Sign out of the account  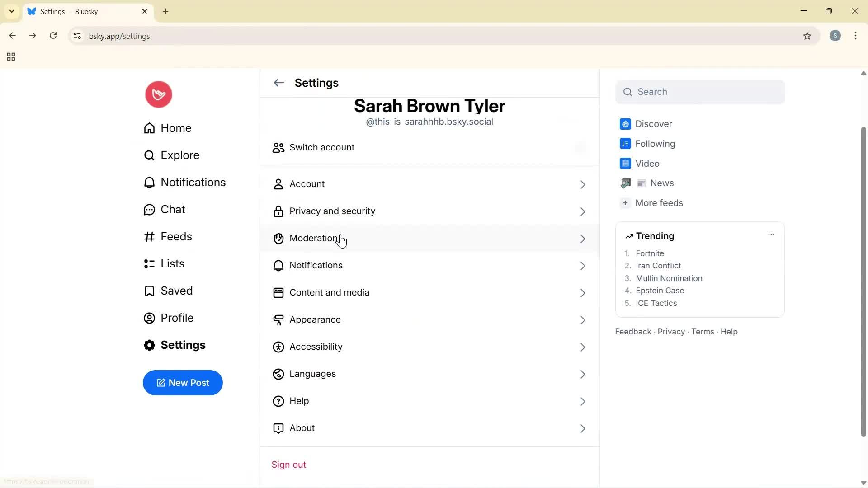click(289, 464)
